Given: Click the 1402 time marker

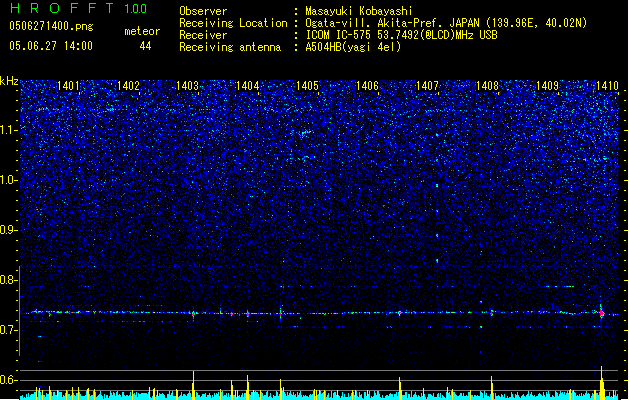Looking at the screenshot, I should point(128,86).
